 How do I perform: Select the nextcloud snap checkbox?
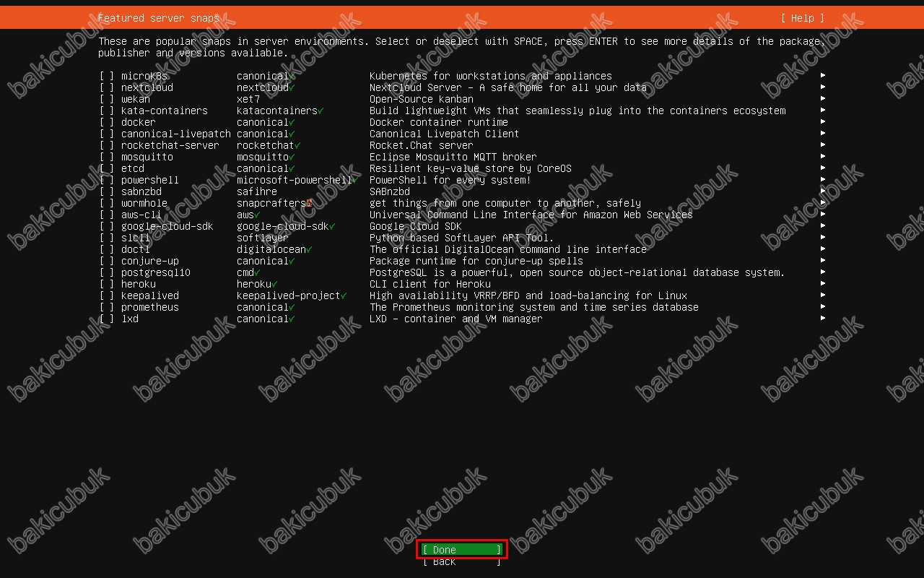(107, 87)
